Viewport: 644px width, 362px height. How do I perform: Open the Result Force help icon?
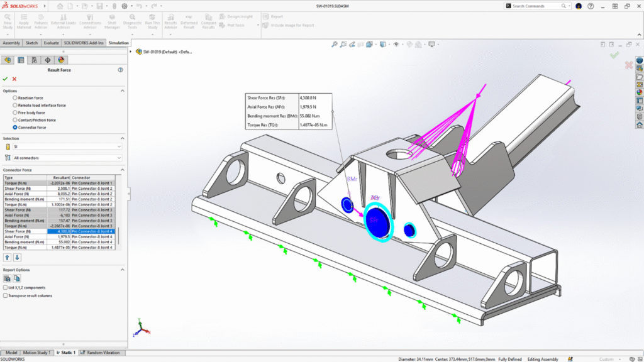(x=120, y=70)
